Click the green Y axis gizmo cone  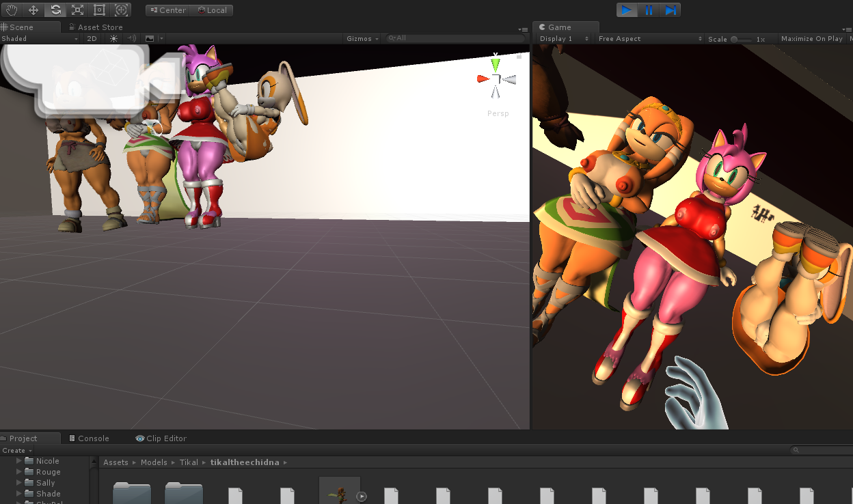click(496, 64)
